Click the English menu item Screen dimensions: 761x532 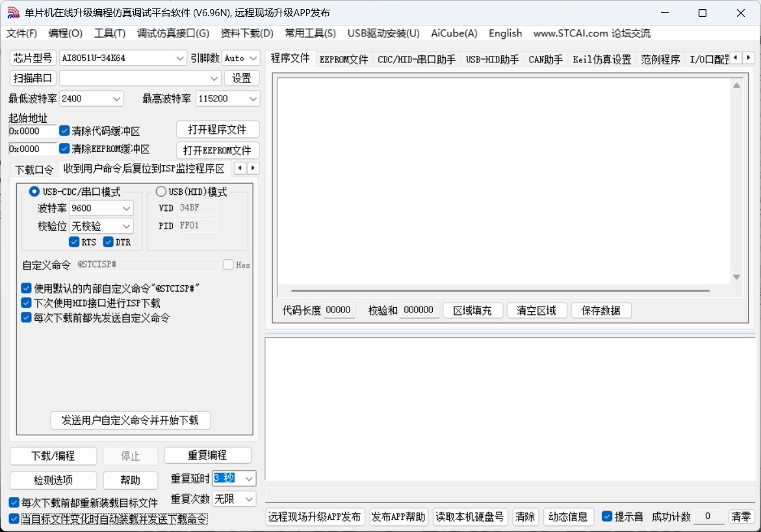(x=505, y=33)
